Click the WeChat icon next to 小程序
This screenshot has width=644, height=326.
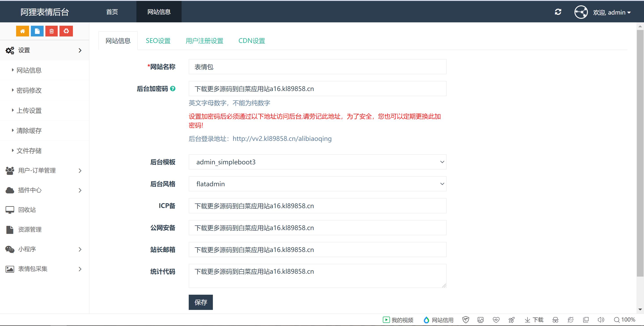click(9, 249)
